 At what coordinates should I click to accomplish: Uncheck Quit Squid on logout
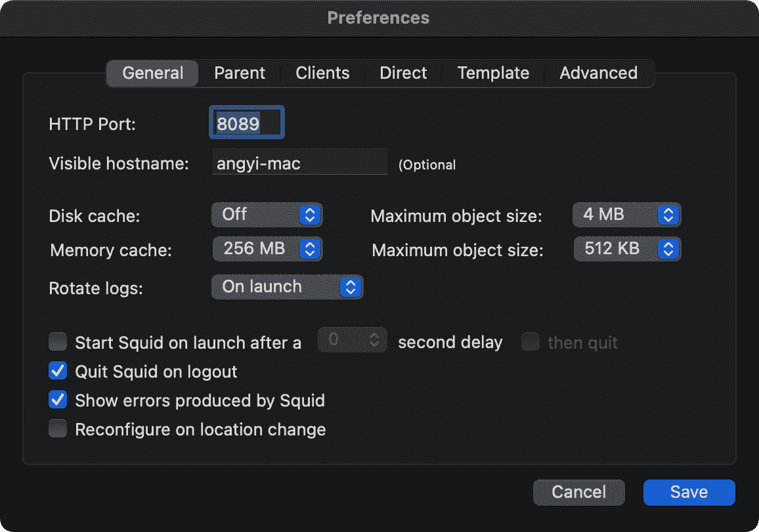coord(58,371)
